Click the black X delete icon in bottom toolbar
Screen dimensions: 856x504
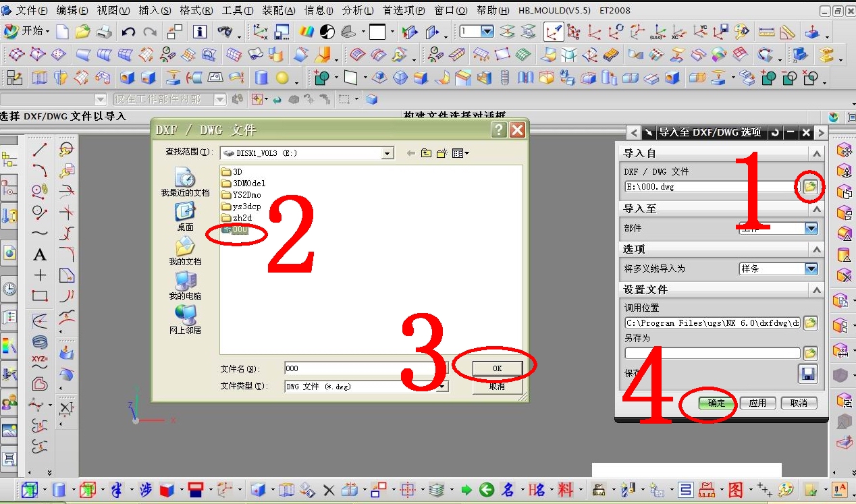coord(329,490)
